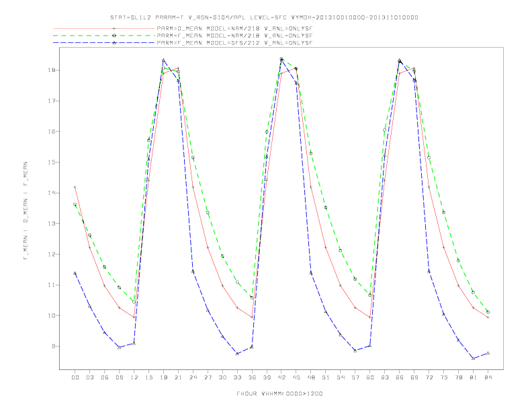Click x-axis forecast hour label 09
Image resolution: width=532 pixels, height=411 pixels.
pyautogui.click(x=119, y=377)
